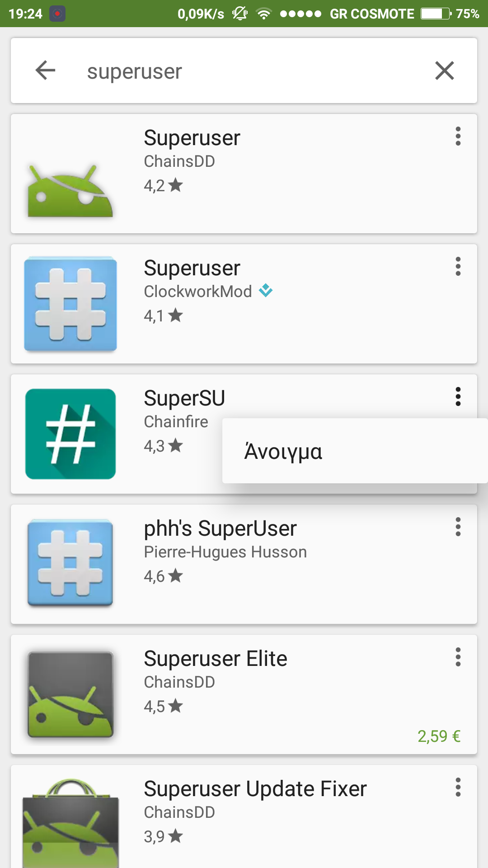Clear the search text with X icon
This screenshot has width=488, height=868.
pyautogui.click(x=444, y=71)
